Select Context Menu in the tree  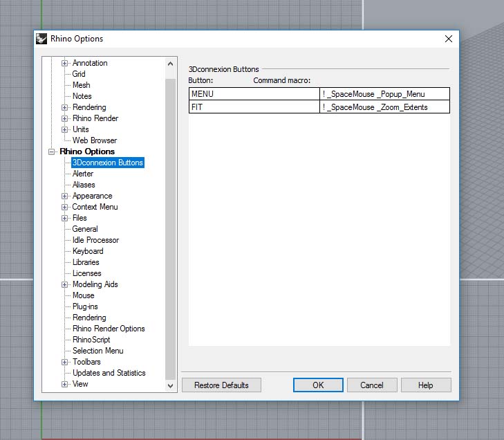tap(95, 207)
